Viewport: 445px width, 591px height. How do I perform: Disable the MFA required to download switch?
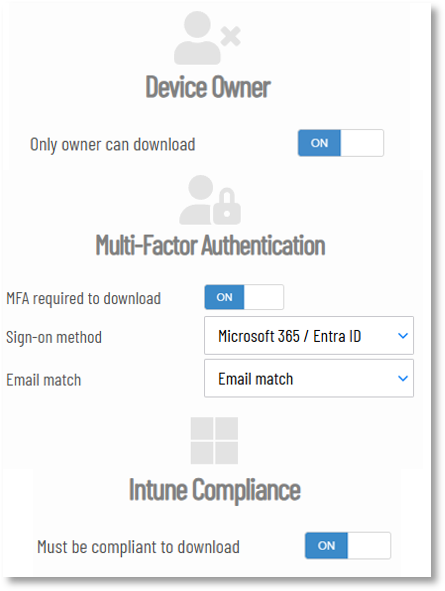(244, 297)
